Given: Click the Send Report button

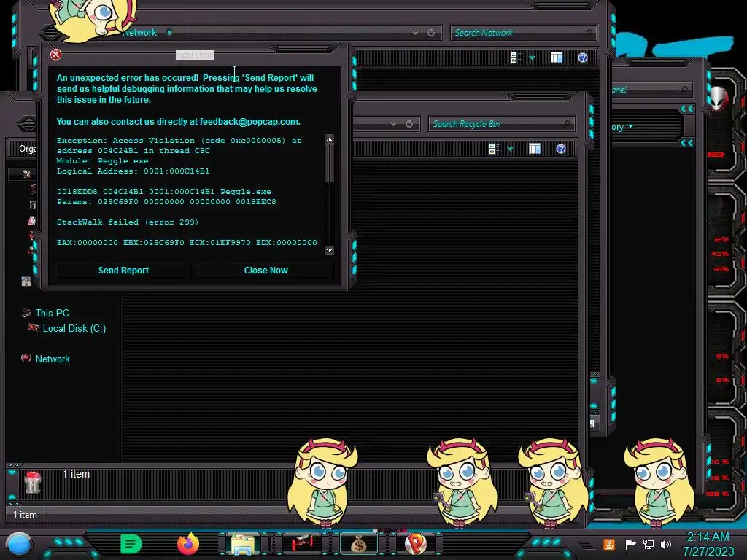Looking at the screenshot, I should pyautogui.click(x=123, y=271).
